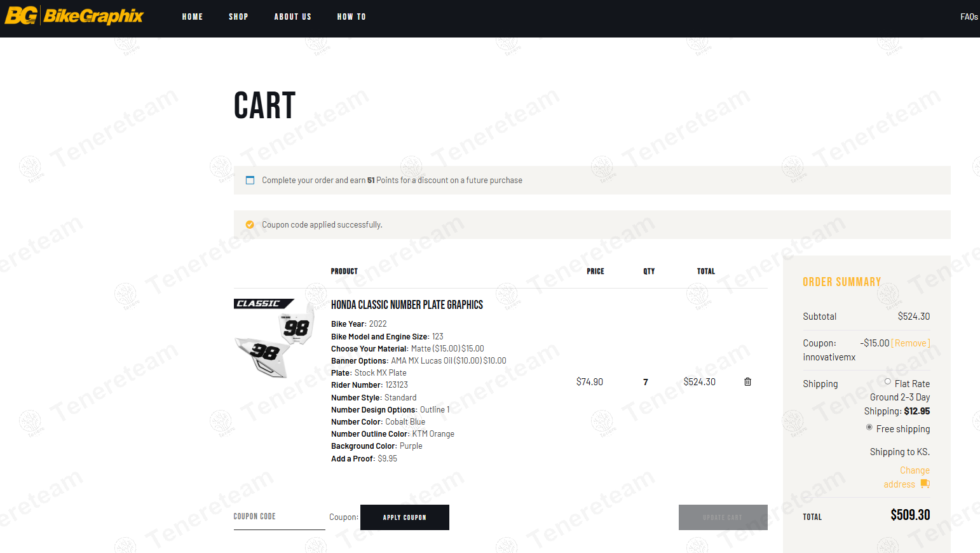Click the Bike Year: 2022 line
The width and height of the screenshot is (980, 553).
[359, 324]
